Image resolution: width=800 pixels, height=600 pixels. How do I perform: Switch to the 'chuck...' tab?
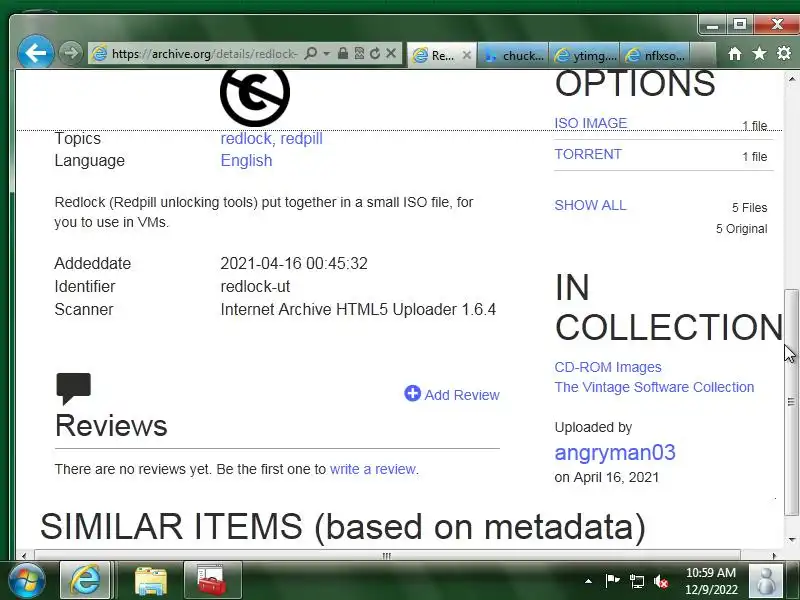pyautogui.click(x=513, y=55)
